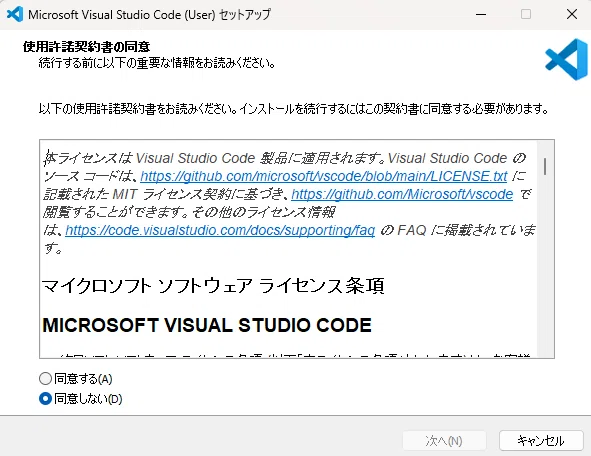
Task: Open the github.com/Microsoft/vscode link
Action: pyautogui.click(x=402, y=194)
